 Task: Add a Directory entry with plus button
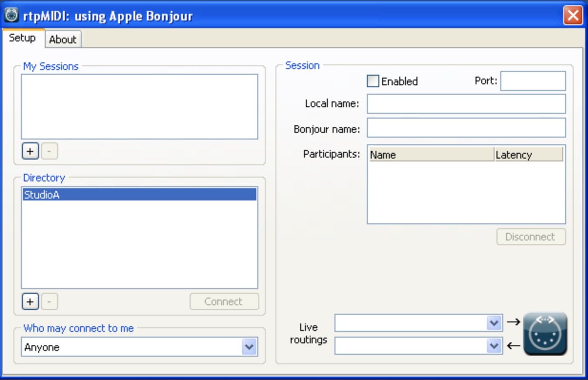coord(30,301)
